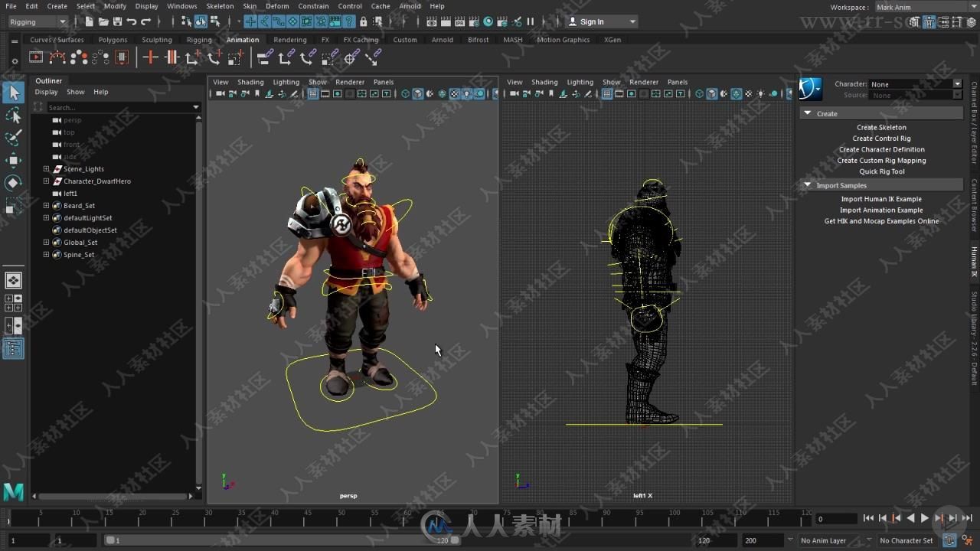This screenshot has height=551, width=980.
Task: Switch to the Polygons shelf tab
Action: tap(113, 40)
